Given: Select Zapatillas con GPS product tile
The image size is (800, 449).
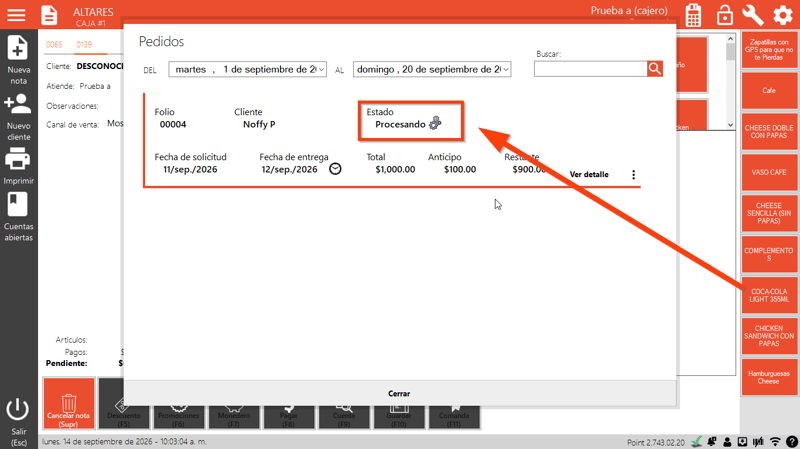Looking at the screenshot, I should coord(769,49).
